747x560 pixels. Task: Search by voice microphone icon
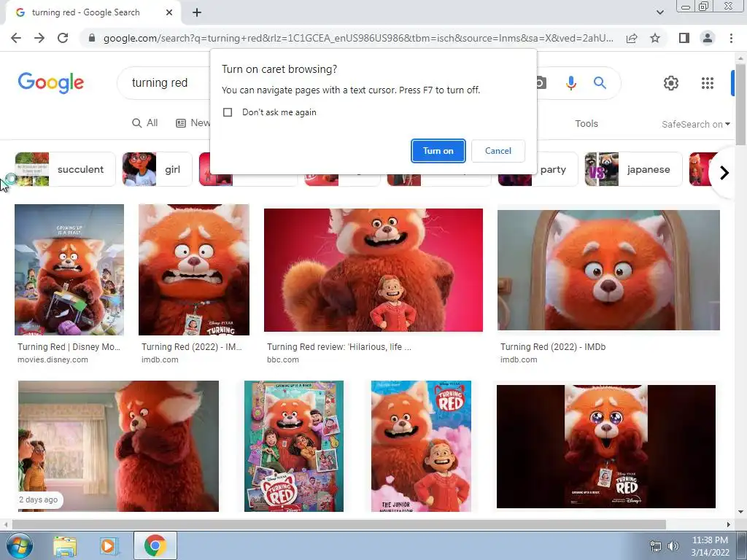point(570,83)
